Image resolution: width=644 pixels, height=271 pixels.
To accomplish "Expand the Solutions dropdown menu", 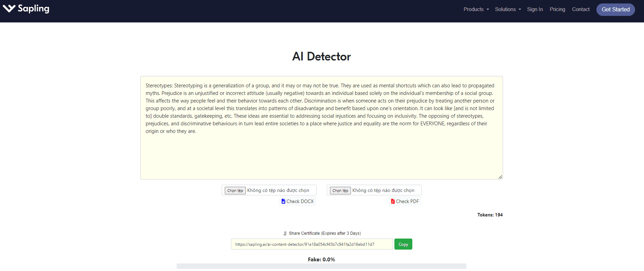I will coord(507,9).
